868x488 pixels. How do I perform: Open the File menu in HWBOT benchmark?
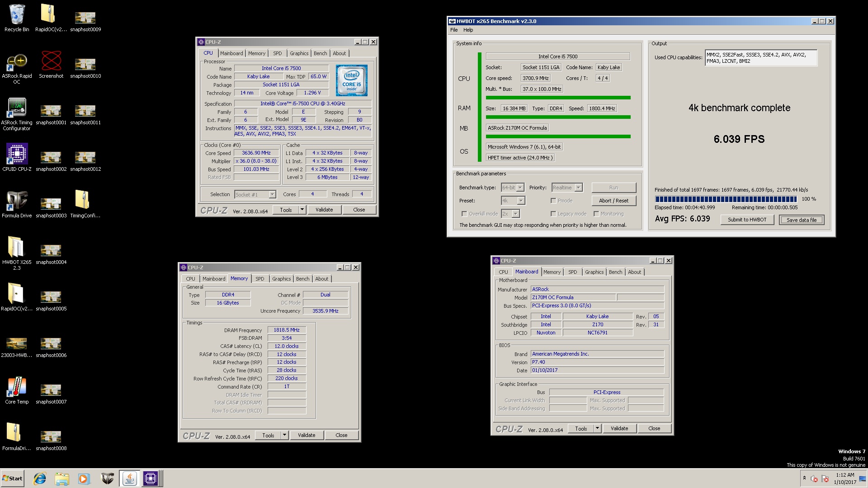click(454, 30)
